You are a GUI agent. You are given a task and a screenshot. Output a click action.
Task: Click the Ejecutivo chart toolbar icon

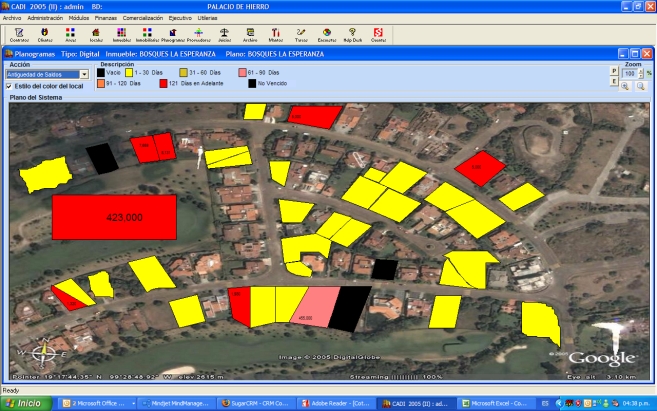(x=327, y=34)
